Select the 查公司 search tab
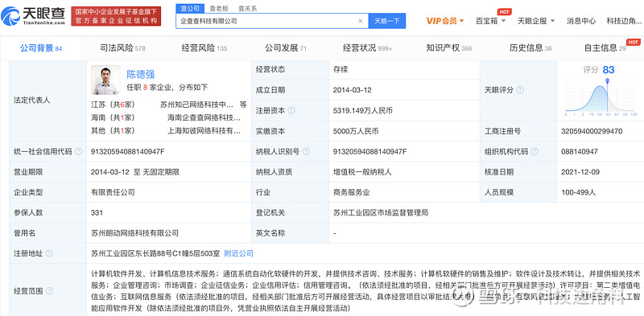The image size is (644, 316). 190,8
